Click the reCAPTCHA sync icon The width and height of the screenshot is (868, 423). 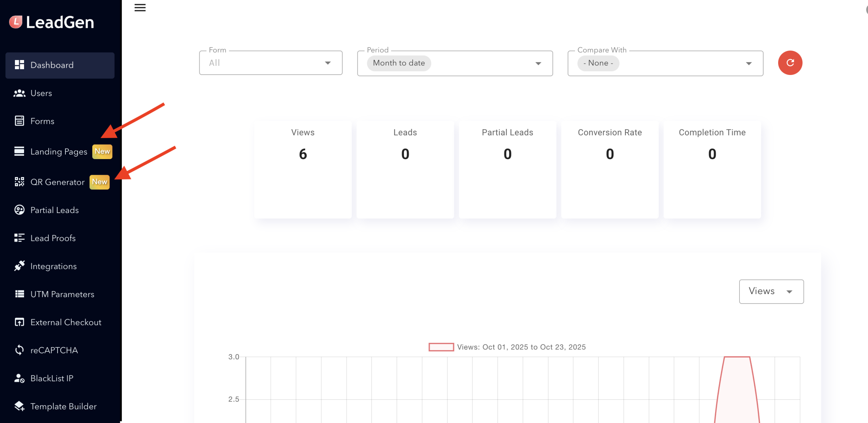pyautogui.click(x=19, y=350)
